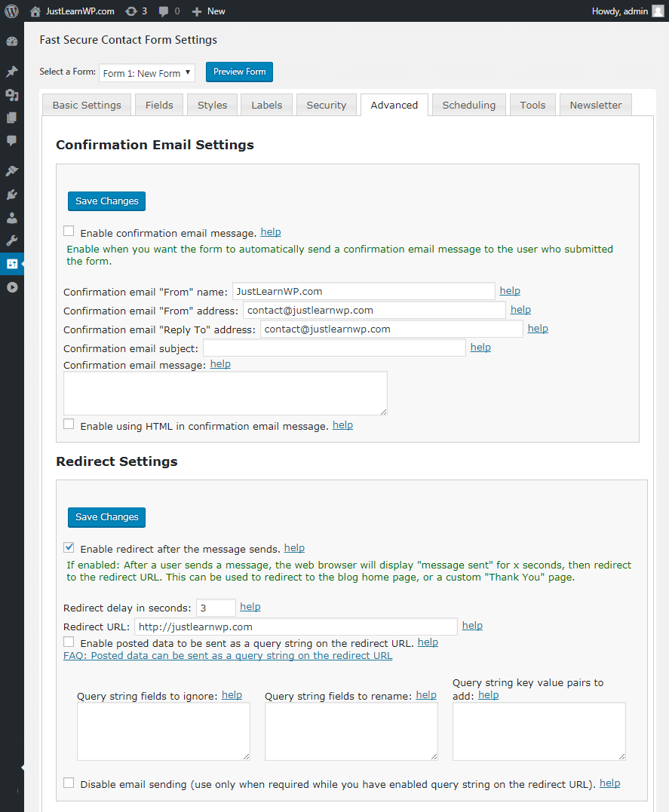Open help for Redirect URL
Image resolution: width=669 pixels, height=812 pixels.
pos(472,626)
